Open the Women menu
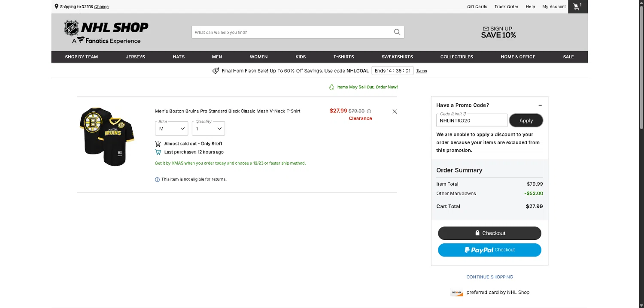Screen dimensions: 644x308 258,57
